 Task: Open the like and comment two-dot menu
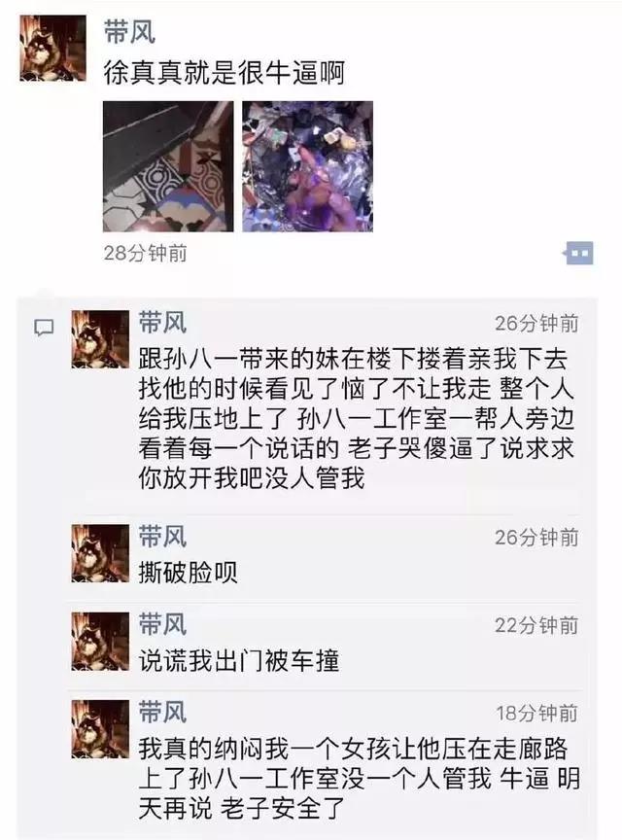pos(578,253)
